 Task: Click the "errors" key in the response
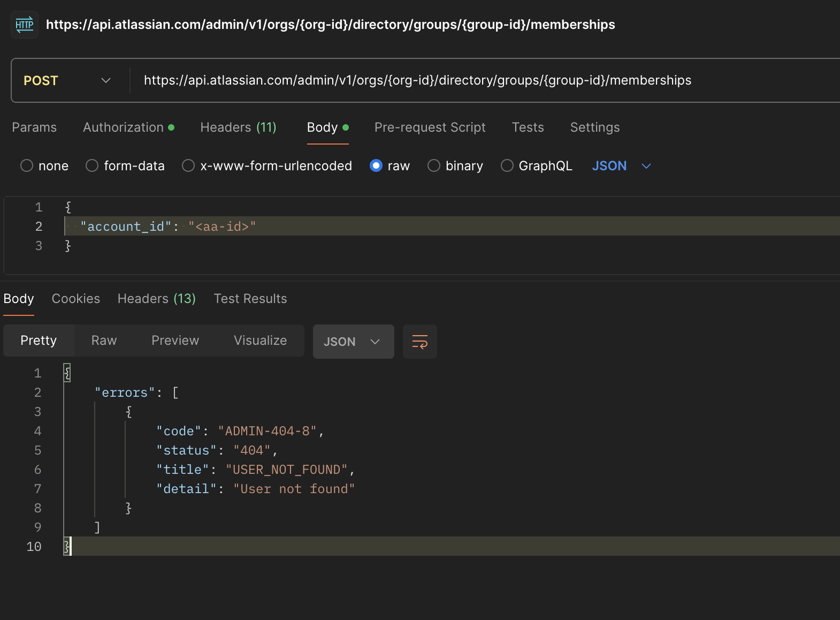[x=125, y=392]
